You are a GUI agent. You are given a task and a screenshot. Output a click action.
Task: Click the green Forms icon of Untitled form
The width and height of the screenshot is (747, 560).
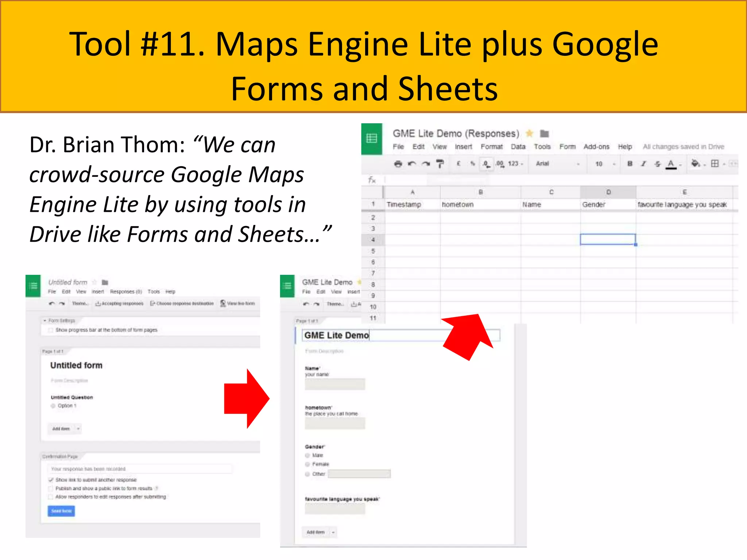pos(33,285)
